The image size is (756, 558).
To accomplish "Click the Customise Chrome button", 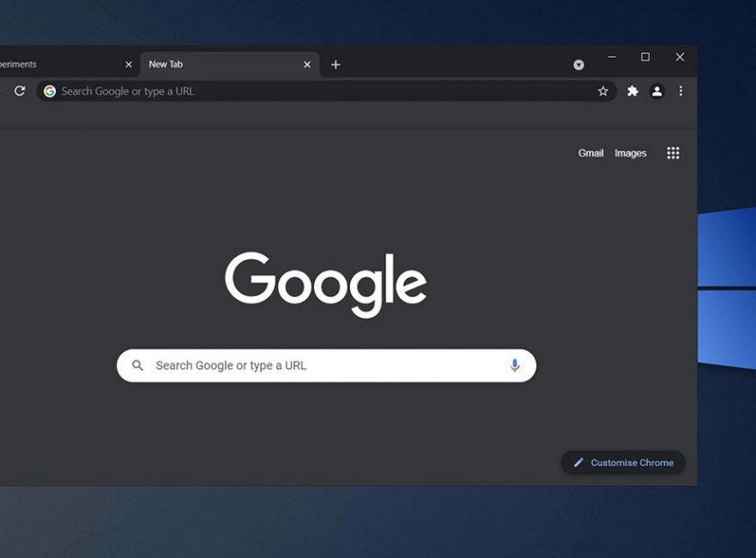I will (623, 463).
